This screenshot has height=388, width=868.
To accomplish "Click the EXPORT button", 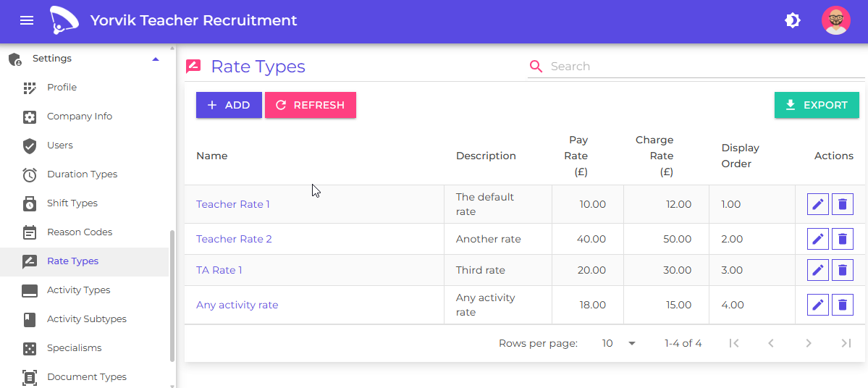I will coord(817,105).
